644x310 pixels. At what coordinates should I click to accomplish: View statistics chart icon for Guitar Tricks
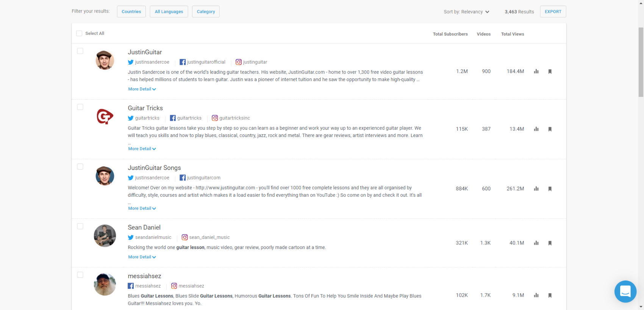(536, 129)
